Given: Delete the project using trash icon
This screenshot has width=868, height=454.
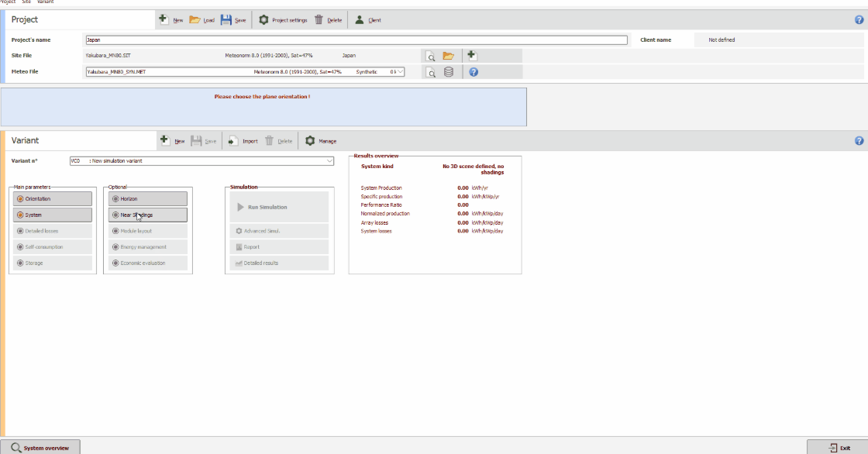Looking at the screenshot, I should [x=328, y=20].
